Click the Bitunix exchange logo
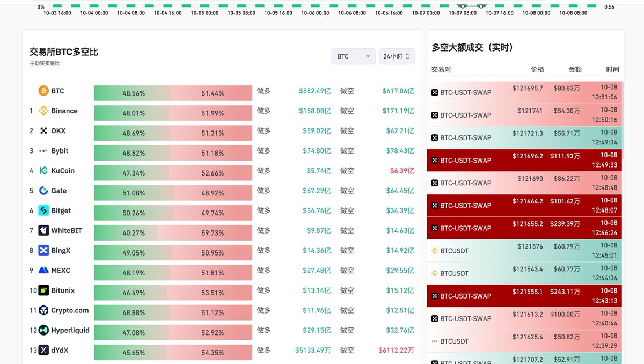Image resolution: width=644 pixels, height=364 pixels. 43,290
